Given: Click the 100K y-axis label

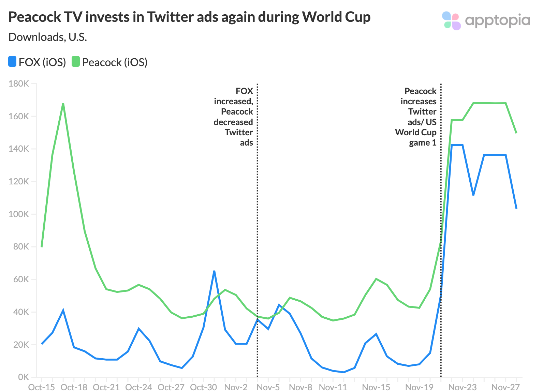Looking at the screenshot, I should coord(19,214).
